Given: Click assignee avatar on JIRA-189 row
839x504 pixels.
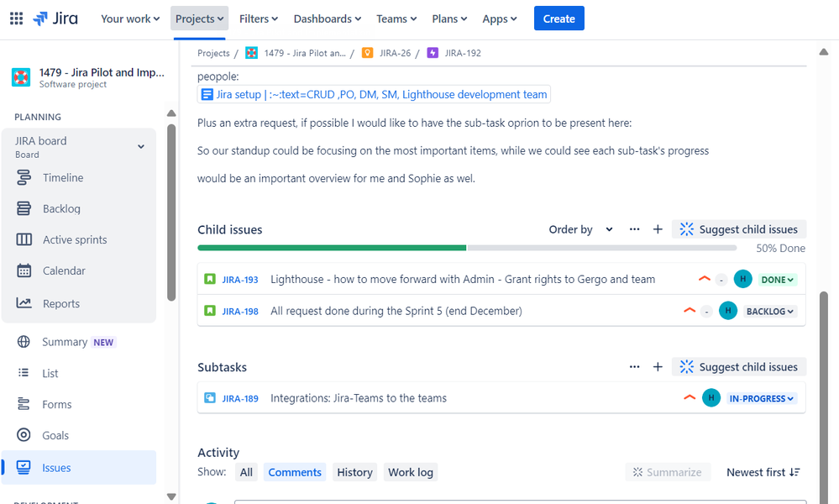Looking at the screenshot, I should point(711,397).
